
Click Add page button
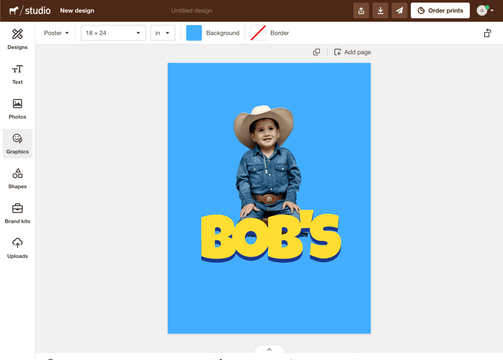pos(352,52)
